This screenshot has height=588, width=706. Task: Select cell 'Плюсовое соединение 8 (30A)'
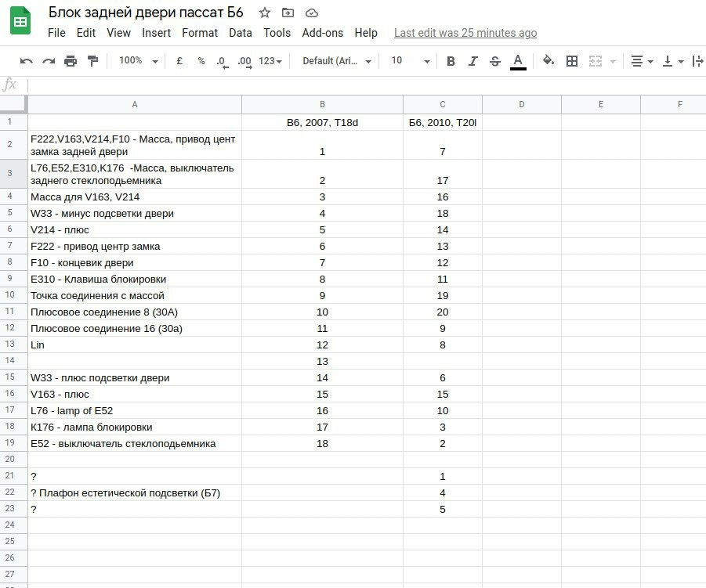135,312
